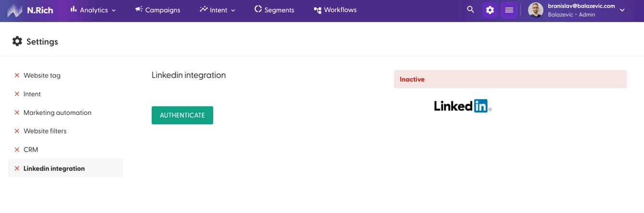644x213 pixels.
Task: Open the Analytics menu
Action: pyautogui.click(x=93, y=10)
